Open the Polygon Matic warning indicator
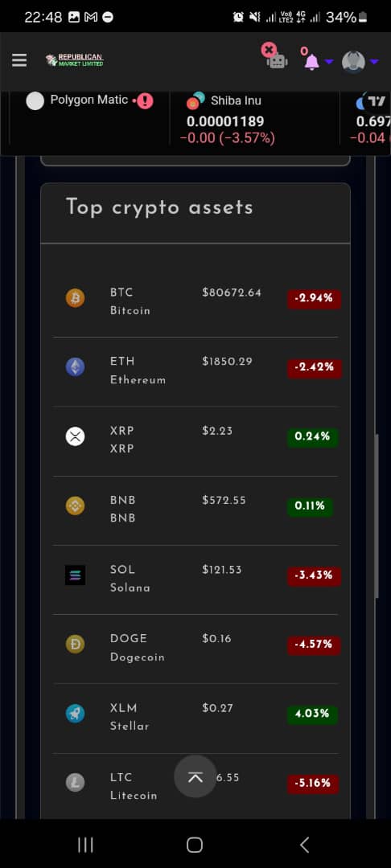 tap(145, 100)
